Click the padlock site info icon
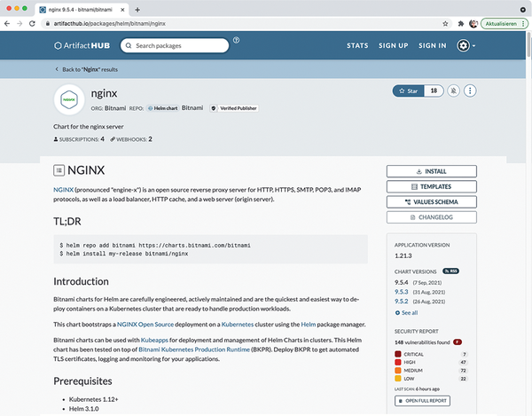The image size is (532, 416). pos(48,24)
